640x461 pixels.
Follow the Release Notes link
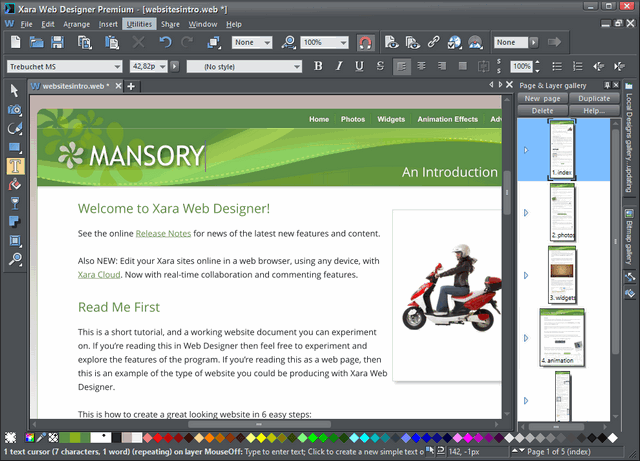pos(163,233)
